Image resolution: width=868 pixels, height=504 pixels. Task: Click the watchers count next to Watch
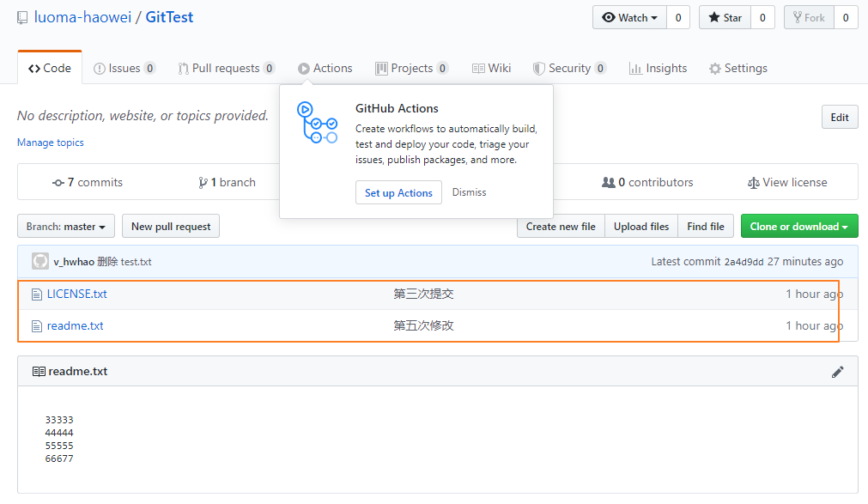pos(678,18)
